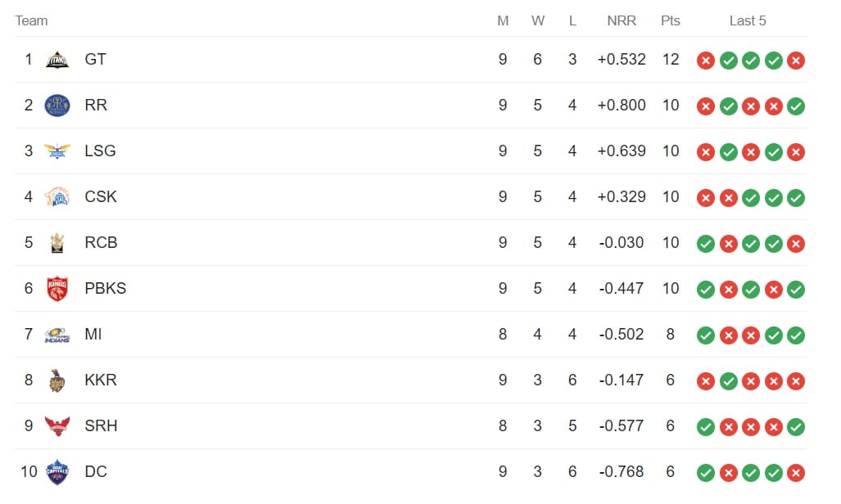Click the NRR column header

[622, 20]
